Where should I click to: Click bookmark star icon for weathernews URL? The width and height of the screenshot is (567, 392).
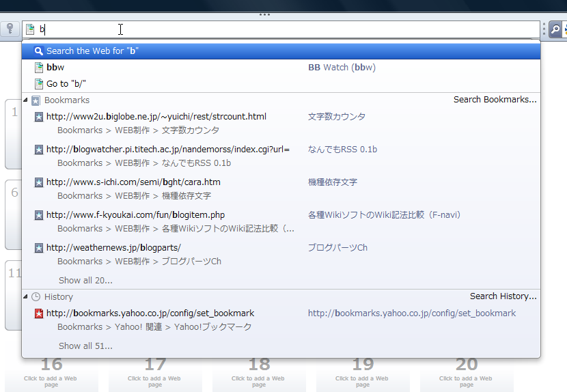pos(39,248)
